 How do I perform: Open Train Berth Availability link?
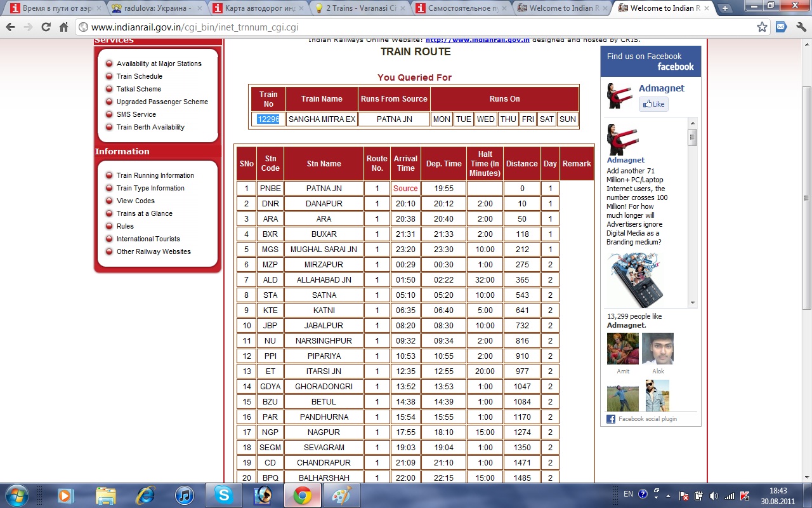(150, 127)
